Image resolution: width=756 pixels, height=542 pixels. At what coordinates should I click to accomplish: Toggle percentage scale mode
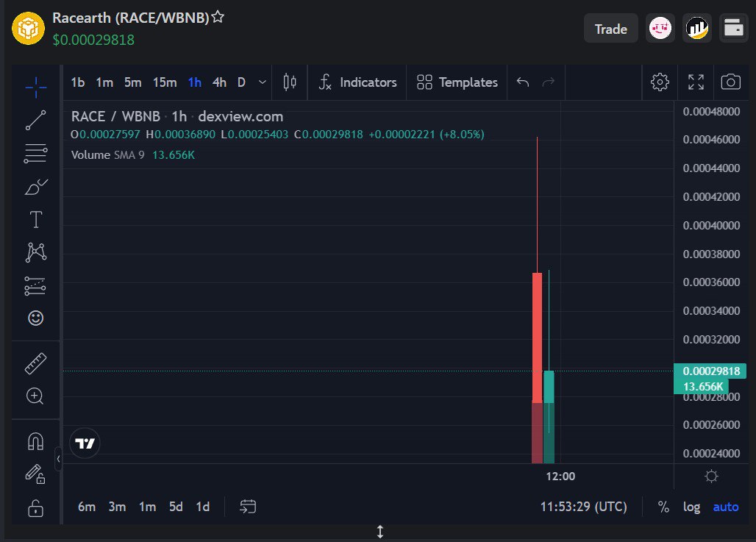click(663, 507)
